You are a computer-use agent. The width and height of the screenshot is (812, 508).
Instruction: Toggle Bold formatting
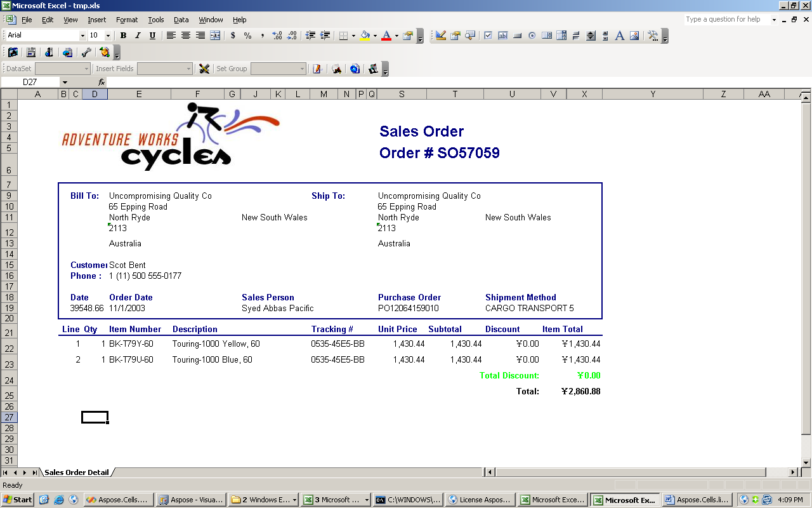pos(124,36)
